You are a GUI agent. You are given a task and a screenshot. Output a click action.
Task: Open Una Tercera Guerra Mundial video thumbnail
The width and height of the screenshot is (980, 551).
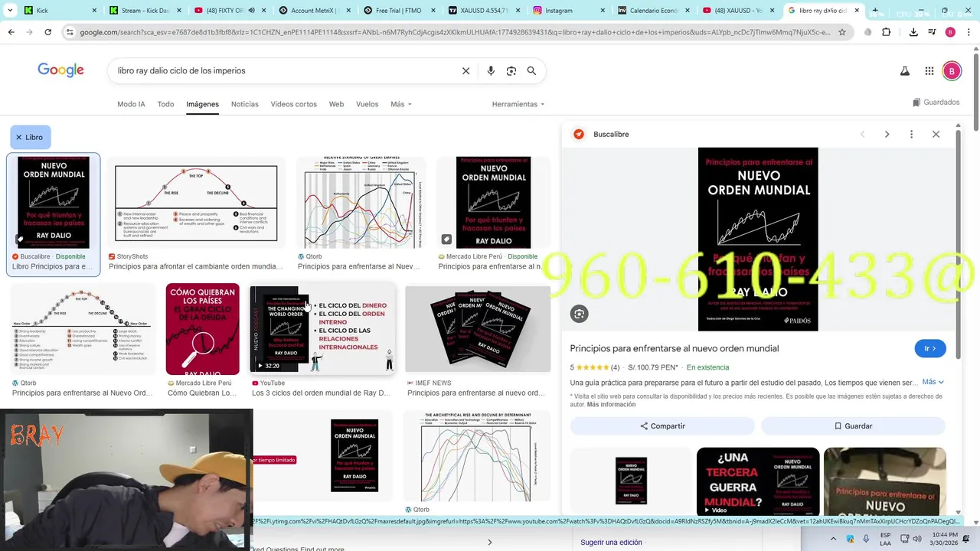pyautogui.click(x=758, y=481)
